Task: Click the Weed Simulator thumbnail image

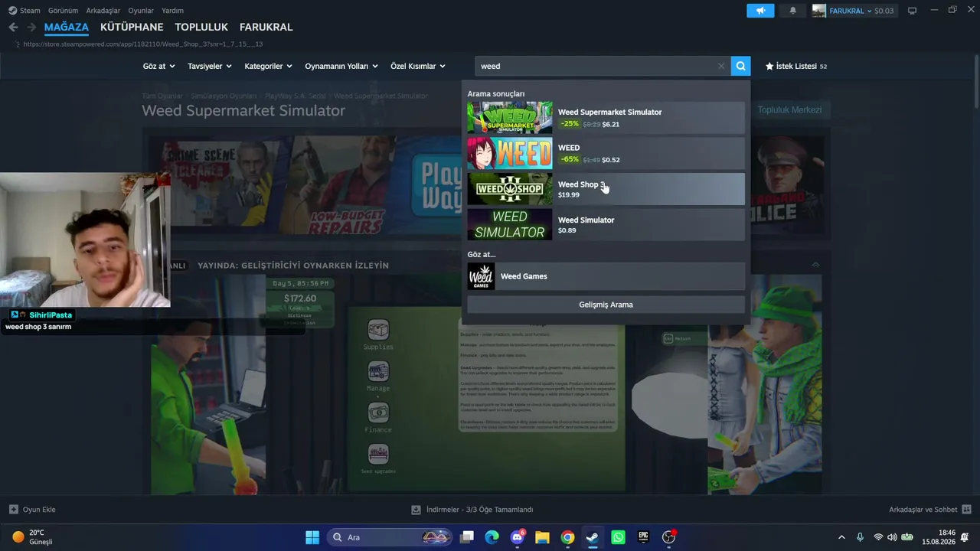Action: pos(510,225)
